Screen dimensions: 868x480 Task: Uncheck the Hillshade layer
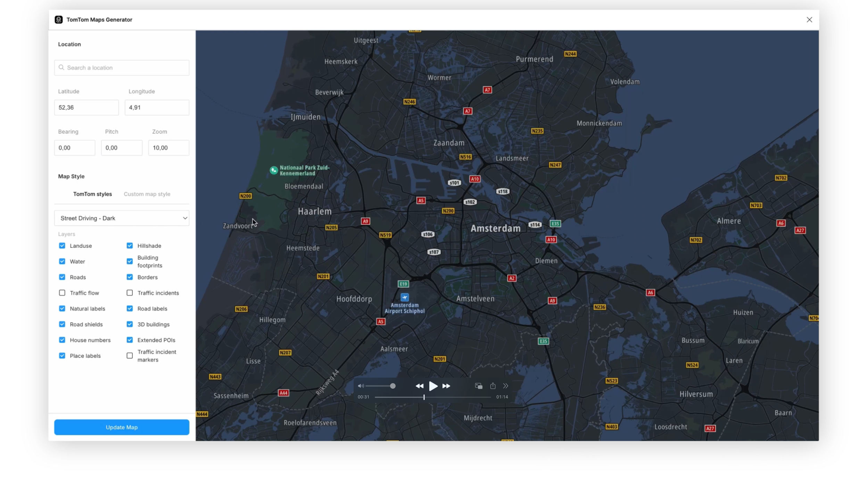coord(130,246)
